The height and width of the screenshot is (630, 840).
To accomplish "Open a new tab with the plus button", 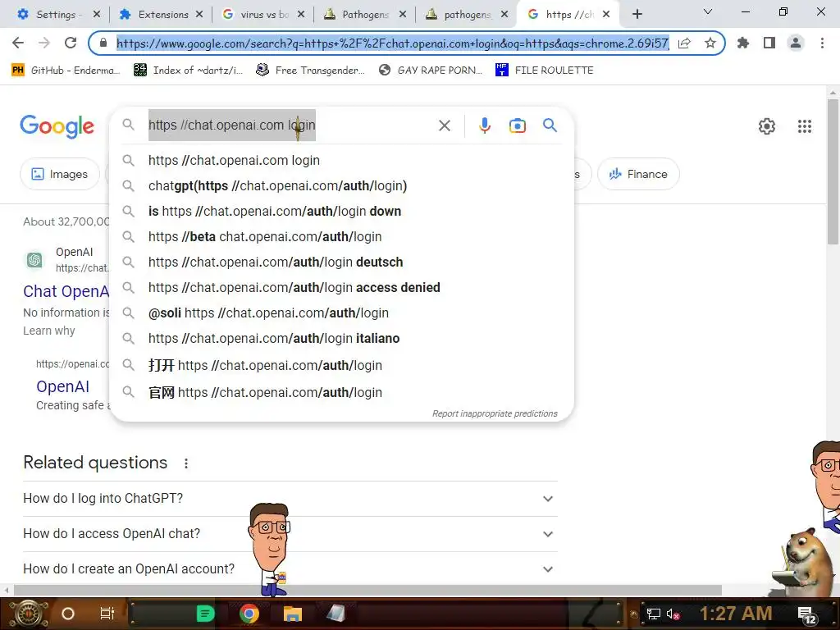I will tap(637, 15).
